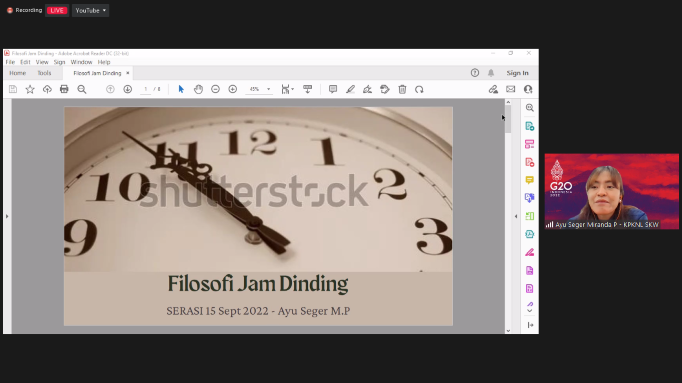Click the Sign In link
Image resolution: width=682 pixels, height=383 pixels.
click(x=517, y=73)
